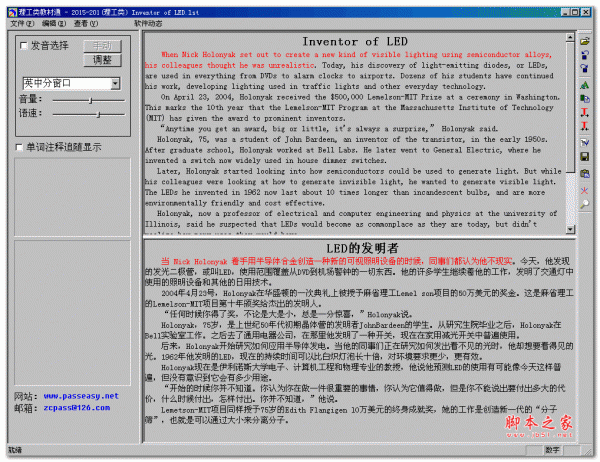Click the document with blue checkmark icon
This screenshot has height=462, width=600.
pos(584,143)
